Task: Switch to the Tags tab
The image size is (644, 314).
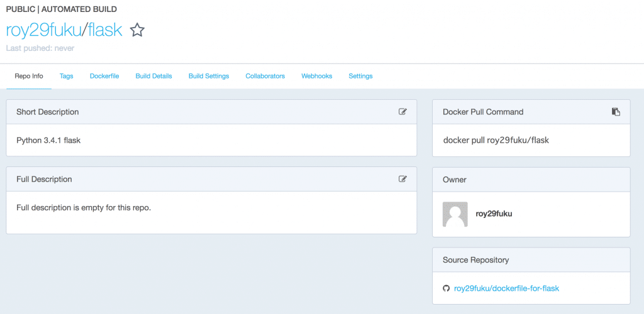Action: [66, 76]
